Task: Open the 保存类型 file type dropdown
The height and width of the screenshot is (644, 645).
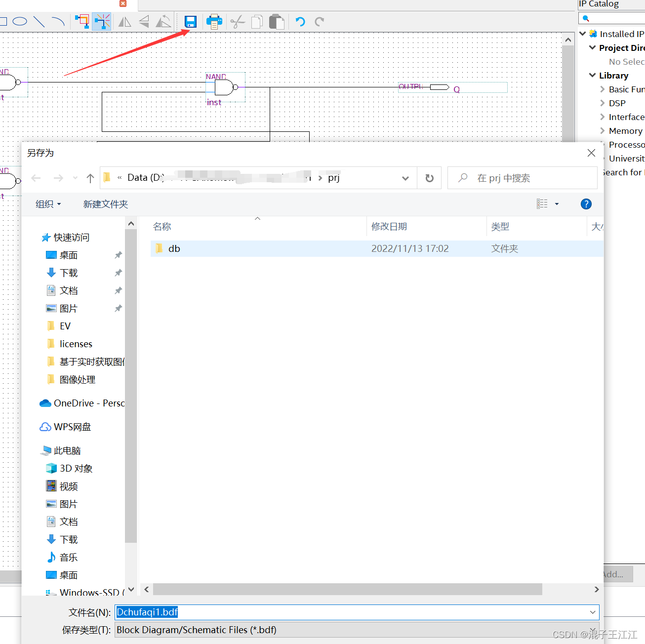Action: pyautogui.click(x=357, y=630)
